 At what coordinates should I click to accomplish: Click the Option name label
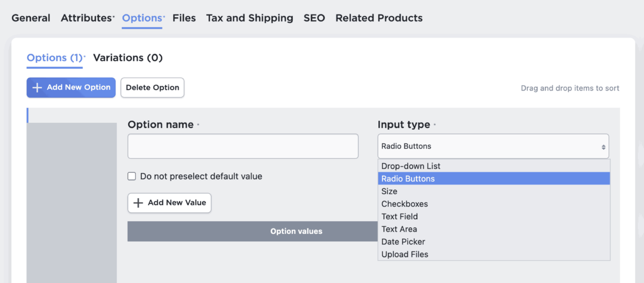160,125
